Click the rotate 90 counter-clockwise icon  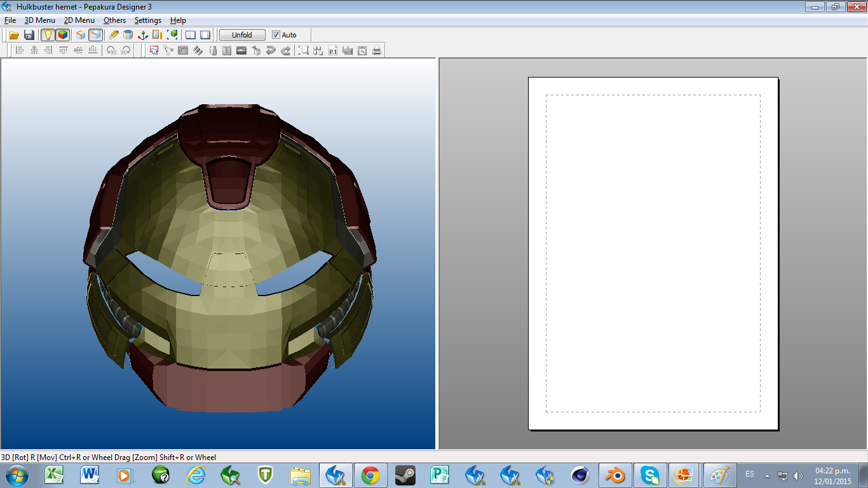pyautogui.click(x=111, y=50)
